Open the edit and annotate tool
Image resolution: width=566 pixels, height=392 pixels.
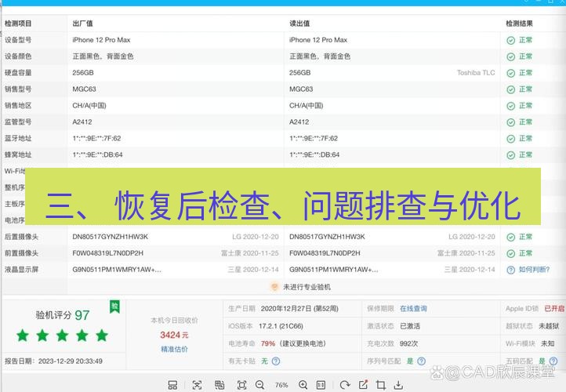click(363, 384)
